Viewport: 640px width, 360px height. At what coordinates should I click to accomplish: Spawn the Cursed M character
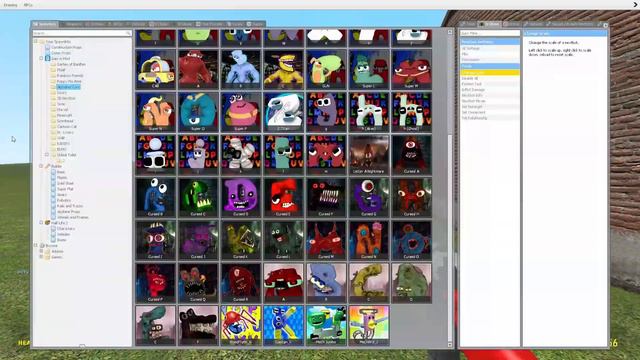tap(326, 240)
